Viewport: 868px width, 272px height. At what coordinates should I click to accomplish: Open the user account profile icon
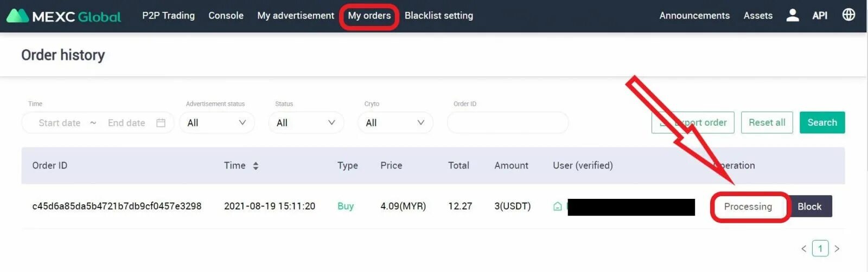point(792,15)
